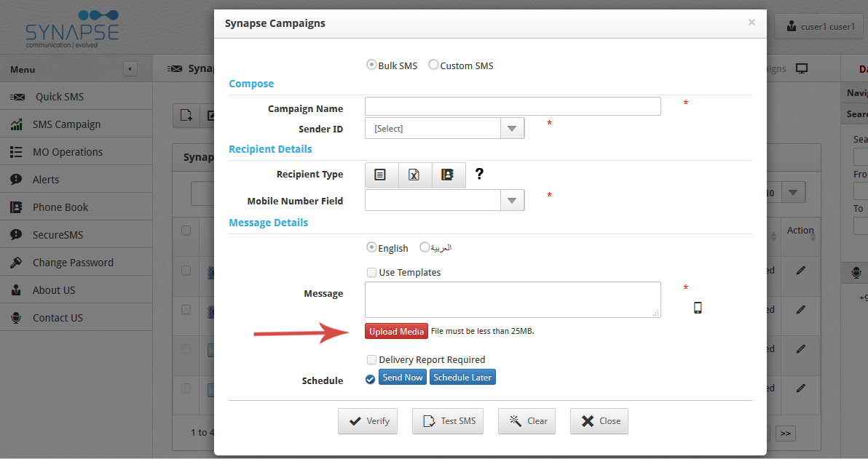The image size is (868, 459).
Task: Select the Arabic language radio button
Action: click(425, 247)
